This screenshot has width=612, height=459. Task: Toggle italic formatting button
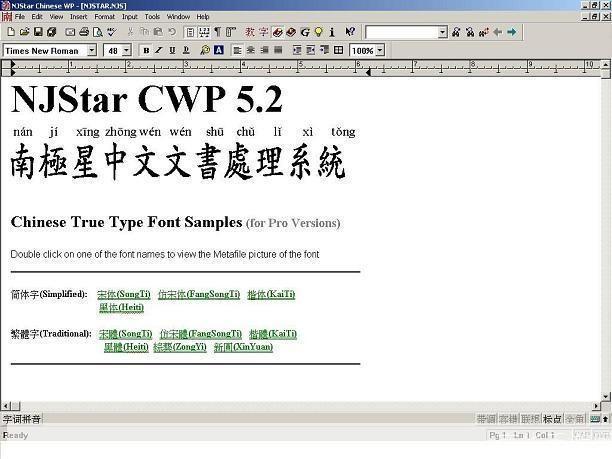(x=159, y=50)
